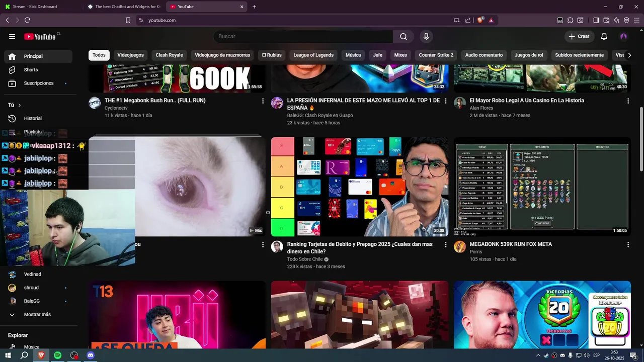Image resolution: width=644 pixels, height=362 pixels.
Task: Open options for El Mayor Robo Legal video
Action: (x=628, y=101)
